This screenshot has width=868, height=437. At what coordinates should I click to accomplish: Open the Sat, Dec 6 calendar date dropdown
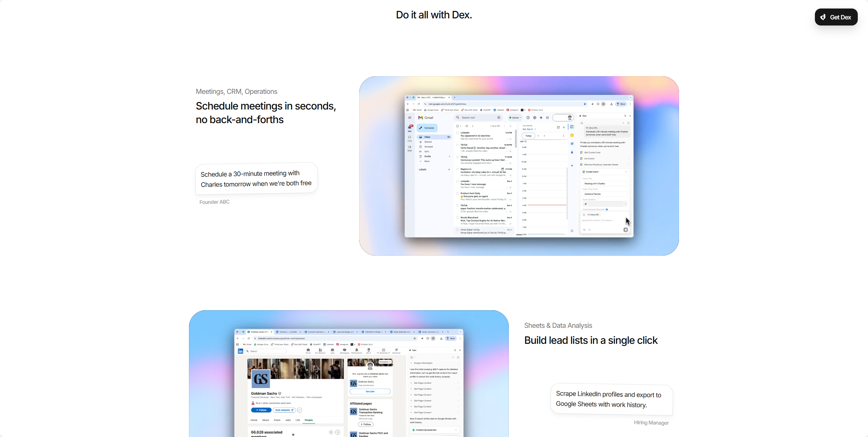pyautogui.click(x=529, y=129)
